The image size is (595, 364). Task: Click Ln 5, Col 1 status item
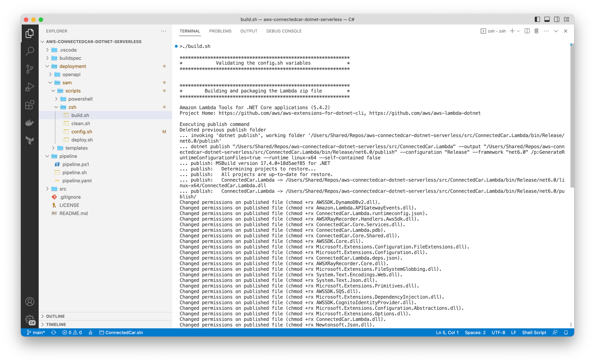(447, 332)
